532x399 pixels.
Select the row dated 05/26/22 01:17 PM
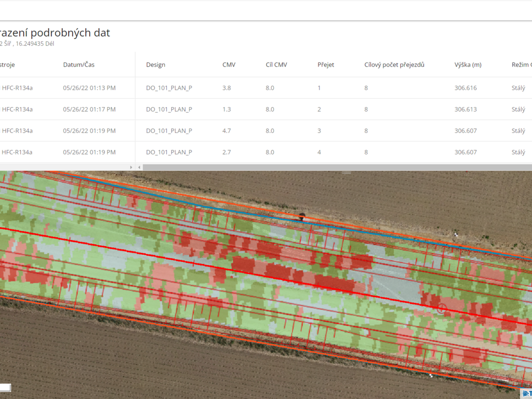click(89, 110)
